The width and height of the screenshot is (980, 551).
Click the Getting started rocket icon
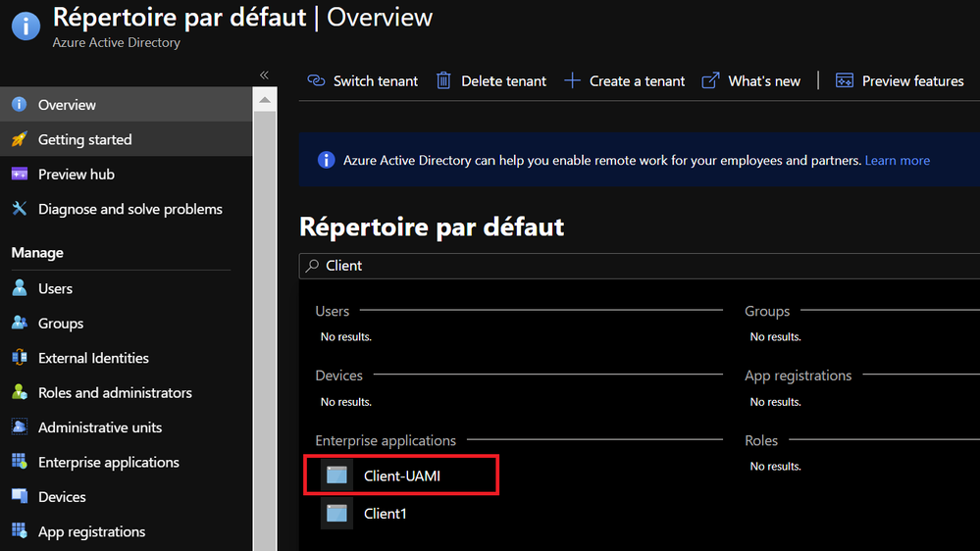(20, 139)
